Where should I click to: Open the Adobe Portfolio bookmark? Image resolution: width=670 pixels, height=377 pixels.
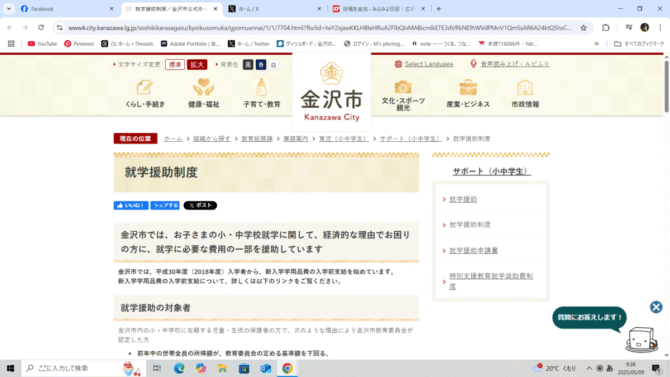point(190,44)
